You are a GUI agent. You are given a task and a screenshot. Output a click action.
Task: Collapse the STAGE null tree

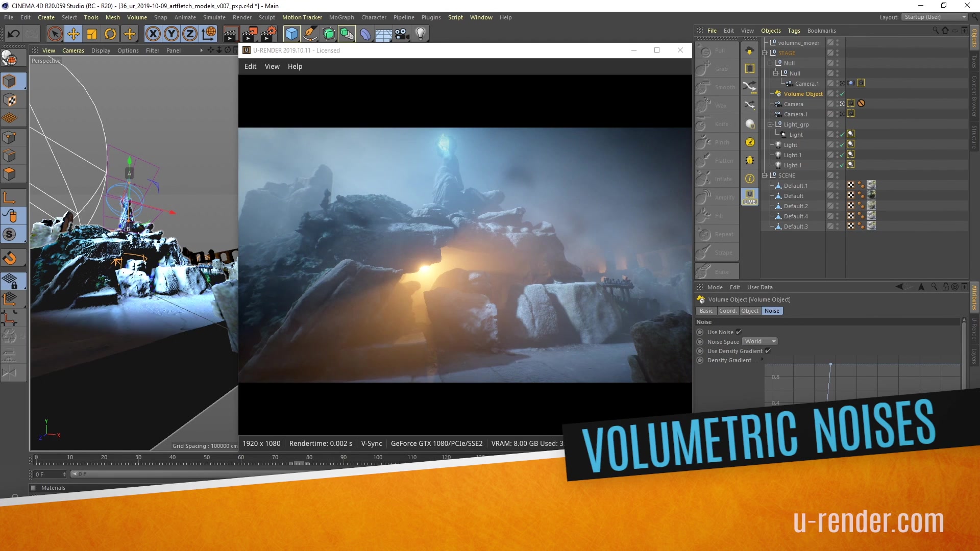(765, 53)
